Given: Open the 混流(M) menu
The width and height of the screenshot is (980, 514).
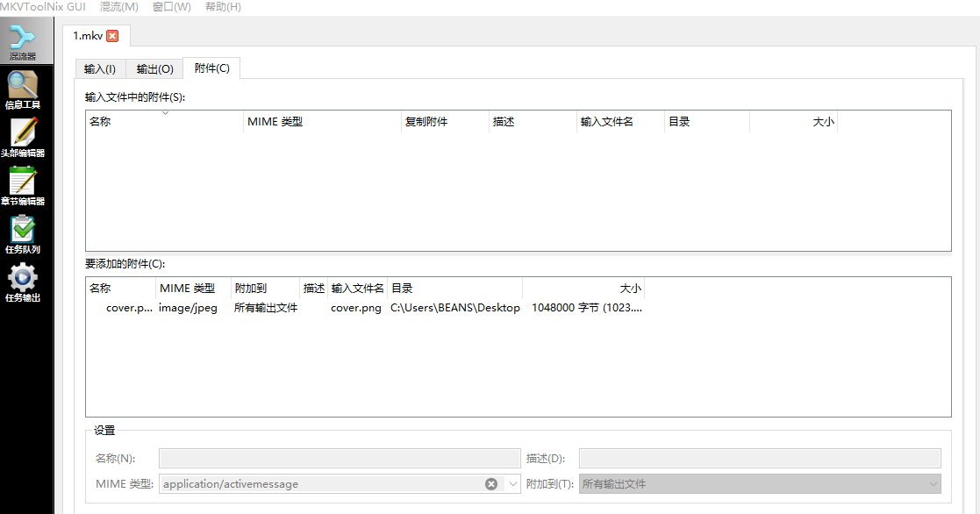Looking at the screenshot, I should coord(118,7).
